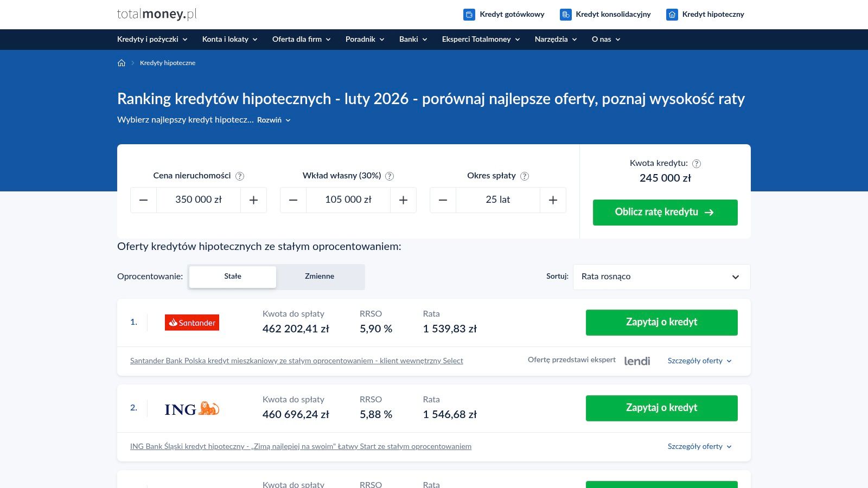Open ING Bank Śląski kredyt hipoteczny link
The height and width of the screenshot is (488, 868).
coord(301,447)
